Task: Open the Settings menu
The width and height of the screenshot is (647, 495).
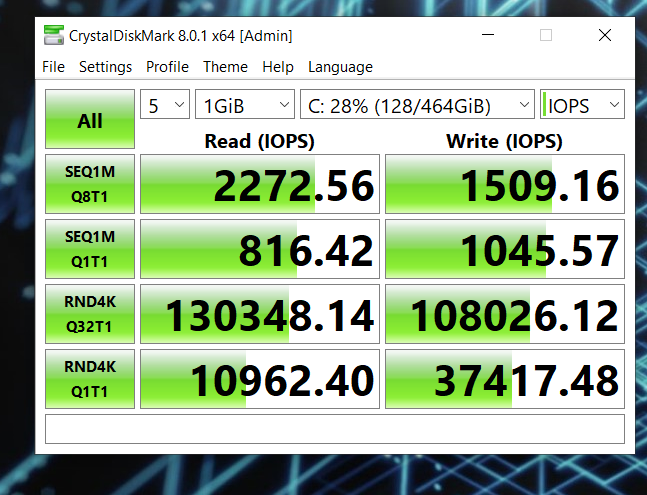Action: (105, 67)
